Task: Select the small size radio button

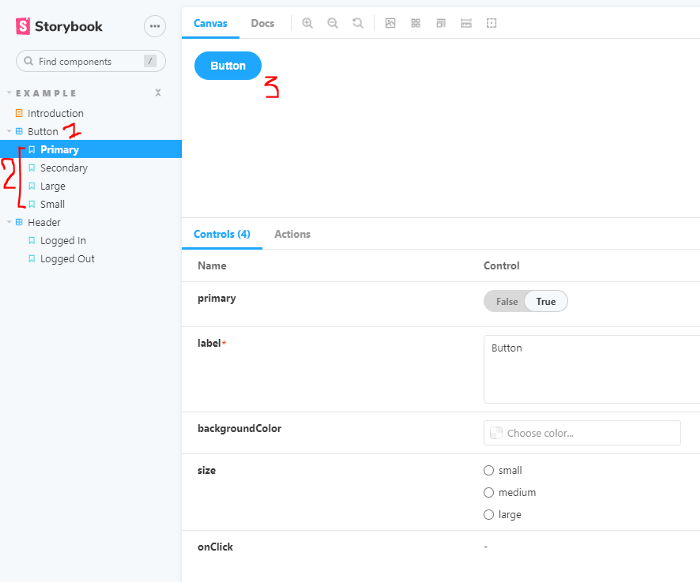Action: (489, 470)
